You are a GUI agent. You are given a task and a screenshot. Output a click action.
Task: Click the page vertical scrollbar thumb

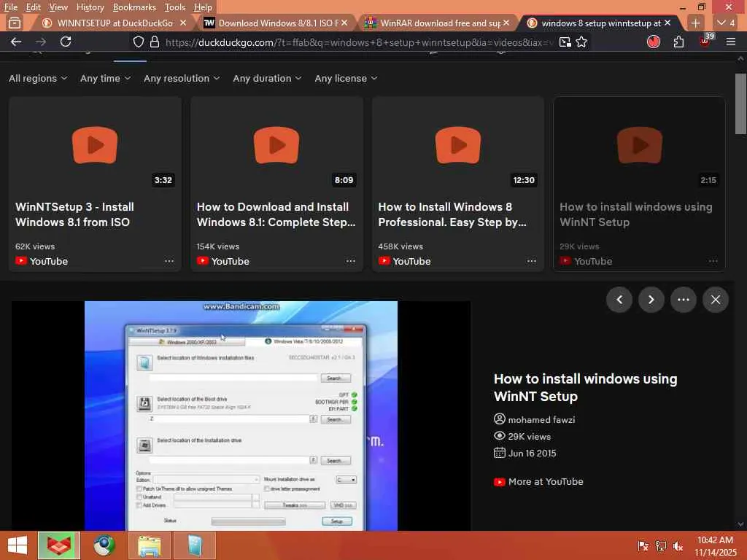pos(740,104)
